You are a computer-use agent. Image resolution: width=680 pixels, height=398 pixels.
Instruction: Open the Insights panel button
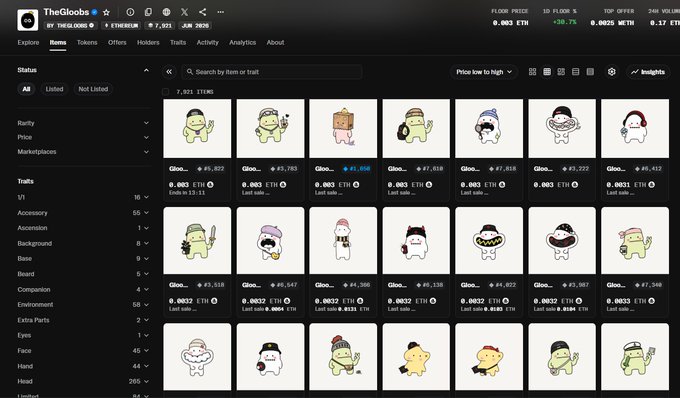tap(648, 72)
